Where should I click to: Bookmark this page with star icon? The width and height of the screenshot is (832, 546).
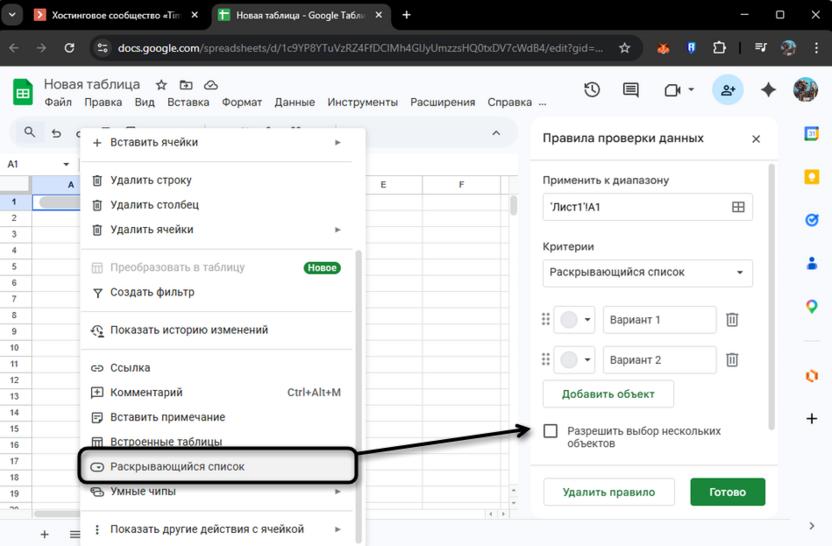point(625,48)
